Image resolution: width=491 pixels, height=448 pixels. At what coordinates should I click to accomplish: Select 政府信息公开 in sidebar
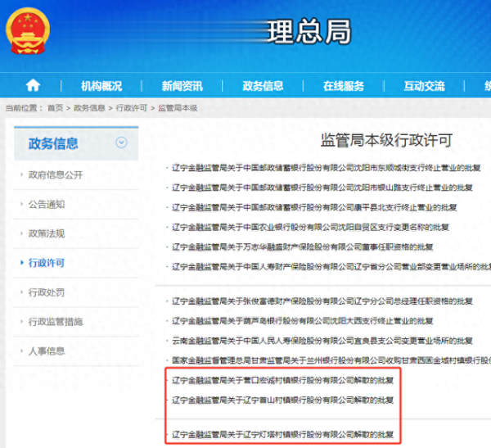(x=56, y=175)
